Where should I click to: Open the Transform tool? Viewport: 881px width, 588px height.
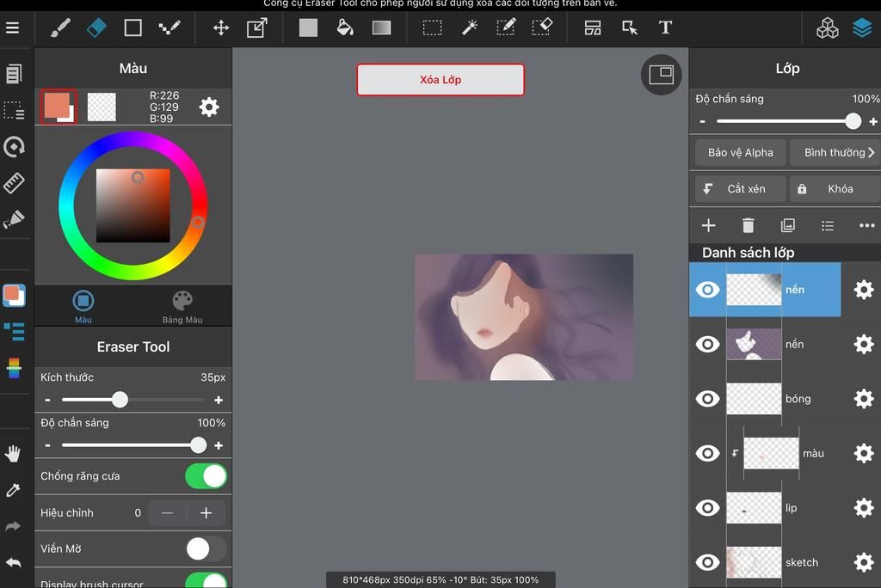coord(256,28)
